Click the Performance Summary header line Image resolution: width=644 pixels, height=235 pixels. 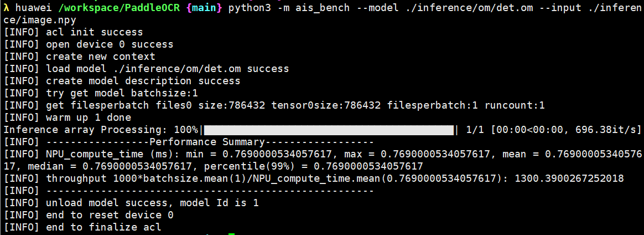click(189, 142)
